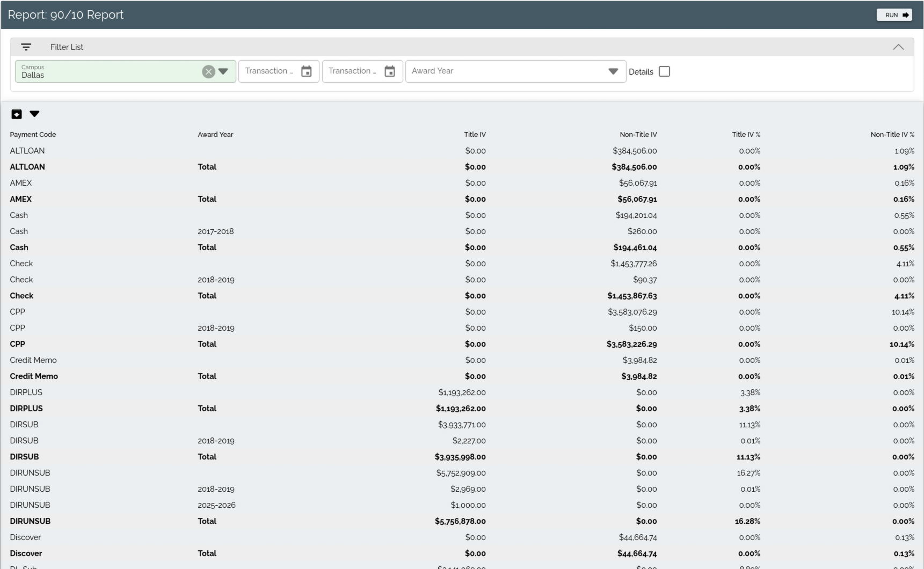Viewport: 924px width, 569px height.
Task: Click inside the Award Year input field
Action: [483, 71]
